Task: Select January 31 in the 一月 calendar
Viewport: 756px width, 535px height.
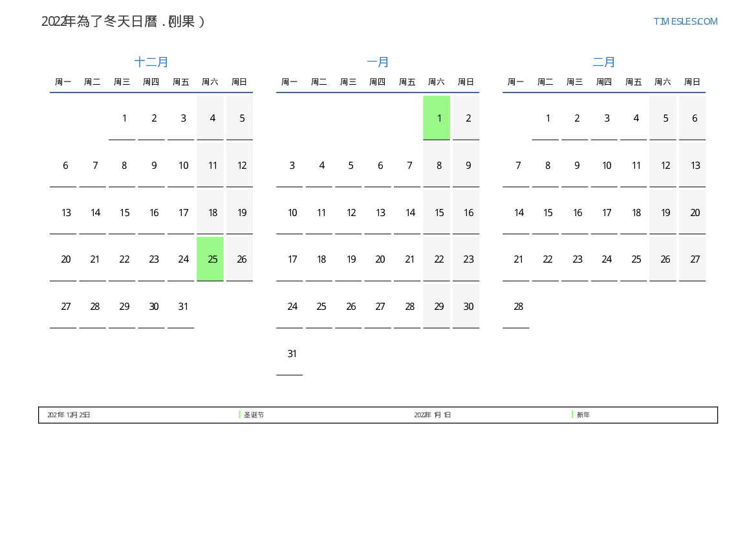Action: [x=292, y=354]
